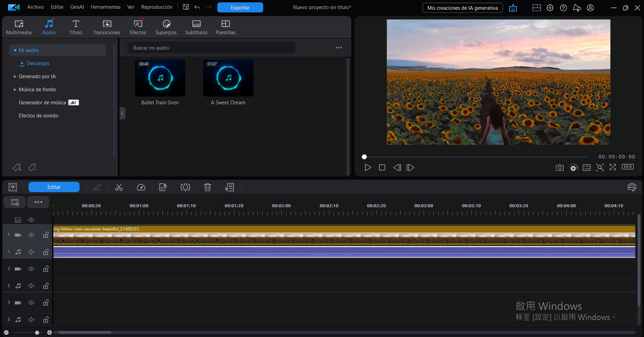Click the Exportar button
The image size is (644, 337).
click(x=240, y=7)
